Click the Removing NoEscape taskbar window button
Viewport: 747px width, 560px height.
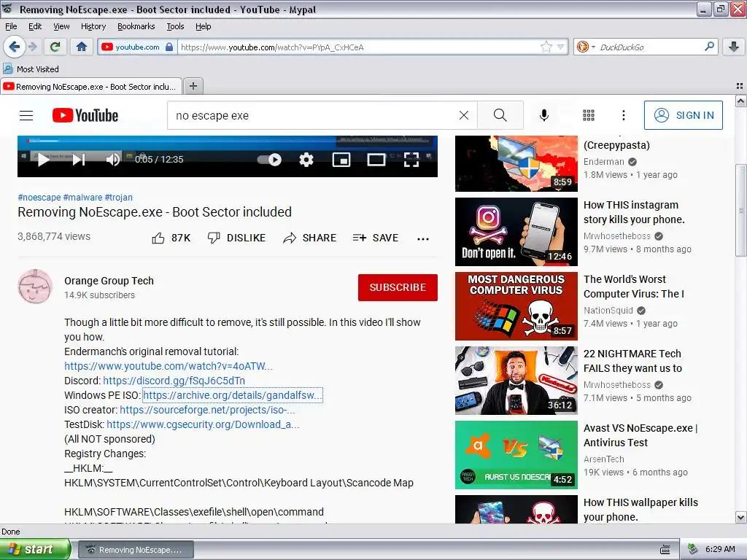(x=136, y=550)
